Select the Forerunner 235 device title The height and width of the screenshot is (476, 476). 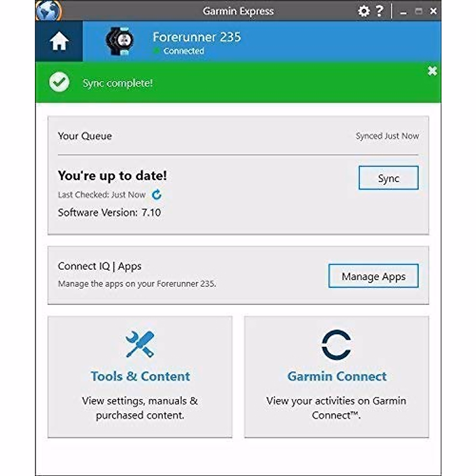coord(197,37)
